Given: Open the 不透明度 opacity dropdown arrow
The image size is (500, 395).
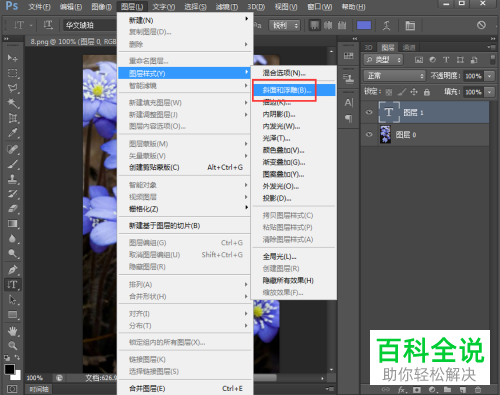Looking at the screenshot, I should click(489, 76).
